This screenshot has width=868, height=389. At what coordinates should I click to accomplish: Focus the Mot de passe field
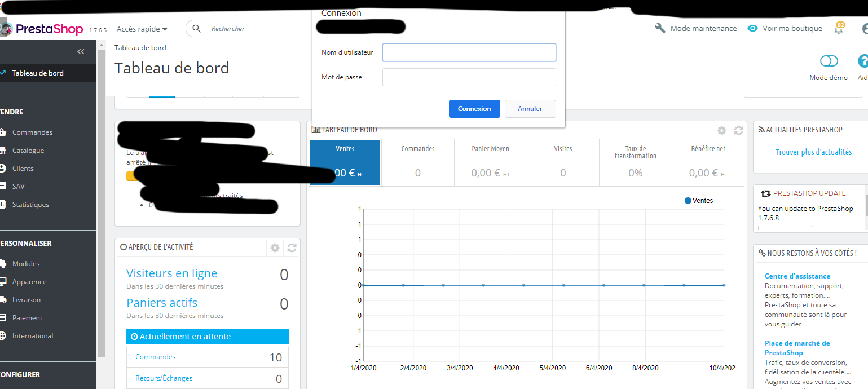click(469, 77)
